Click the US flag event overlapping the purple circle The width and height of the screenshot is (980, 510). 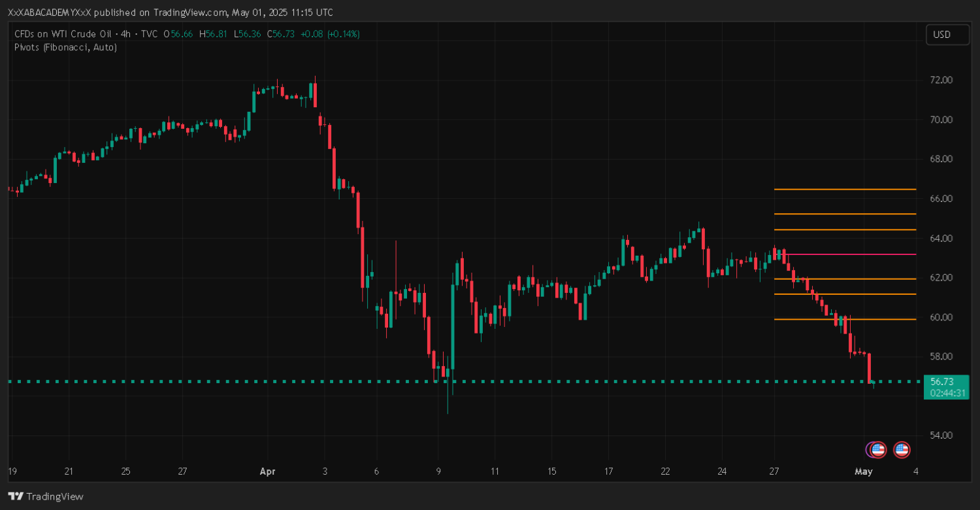[x=879, y=449]
